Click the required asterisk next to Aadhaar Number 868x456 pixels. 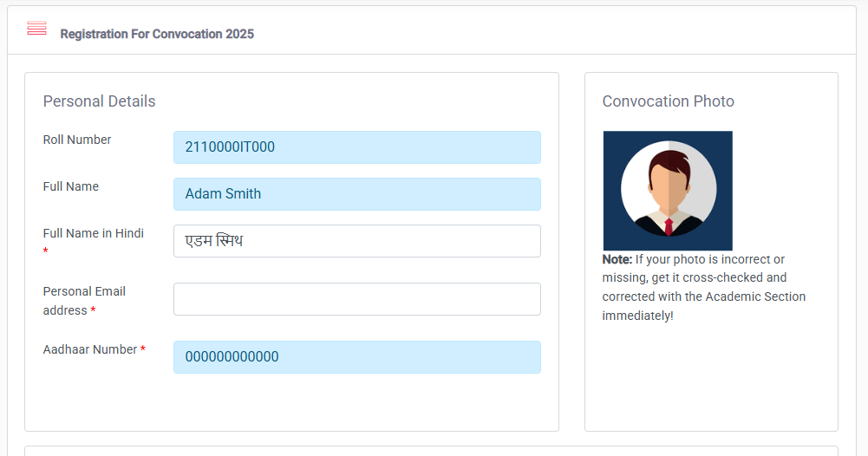click(143, 349)
